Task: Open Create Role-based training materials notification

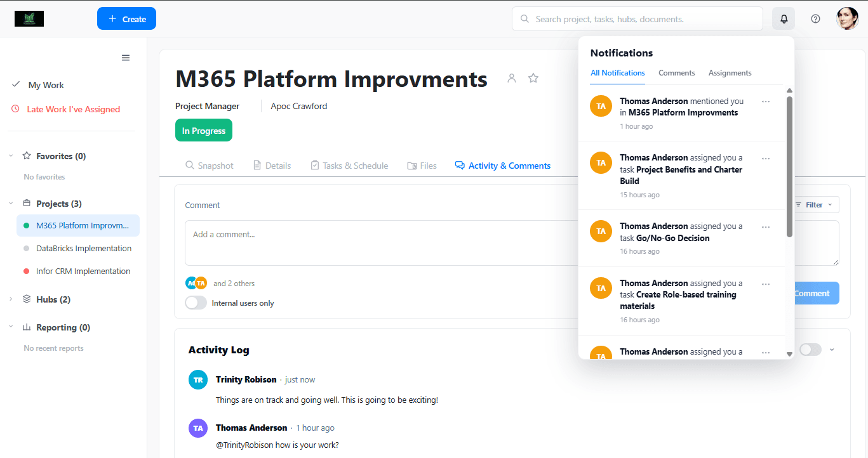Action: click(x=682, y=301)
